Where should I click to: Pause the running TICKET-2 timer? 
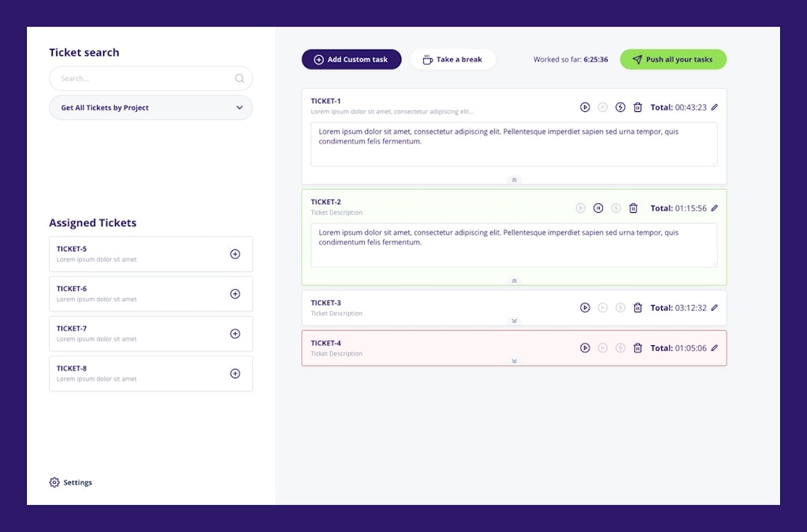click(x=598, y=208)
